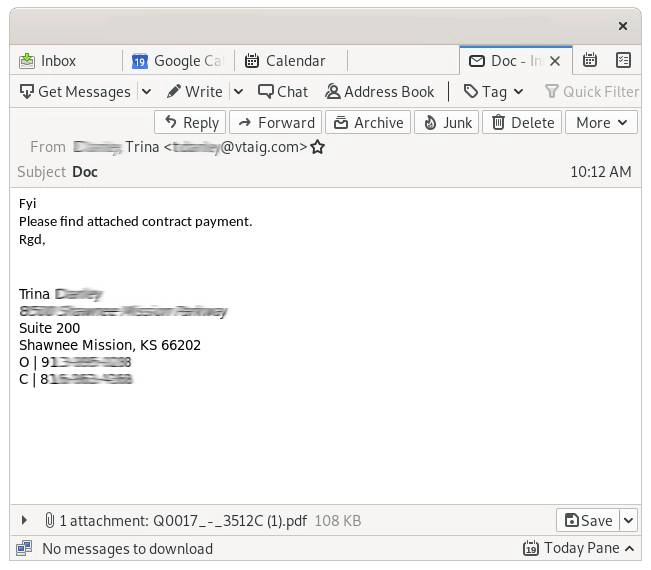This screenshot has width=651, height=570.
Task: Click Write to compose a message
Action: pos(195,91)
